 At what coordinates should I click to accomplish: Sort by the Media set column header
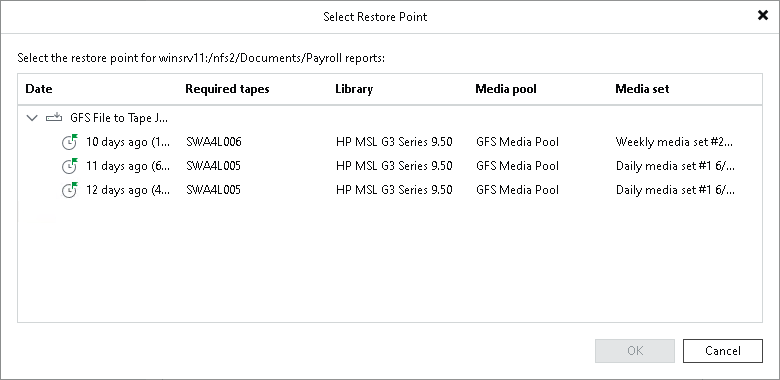(x=642, y=89)
